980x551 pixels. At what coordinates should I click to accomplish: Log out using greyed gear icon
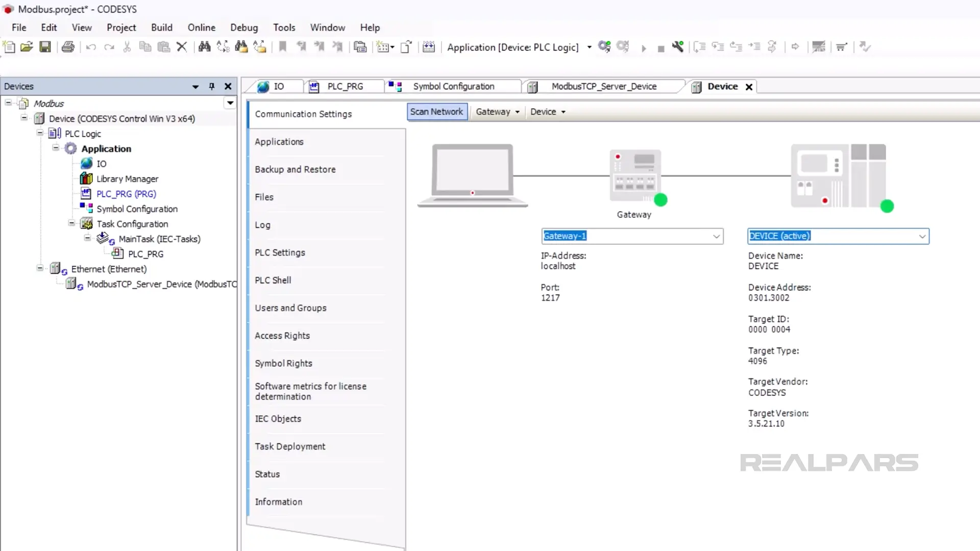[623, 47]
